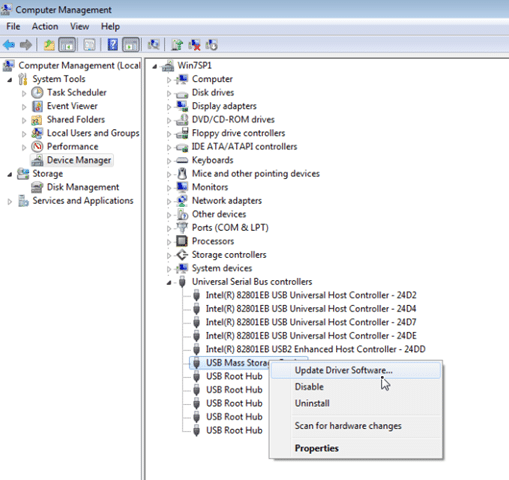509x480 pixels.
Task: Click the Back arrow toolbar icon
Action: 9,44
